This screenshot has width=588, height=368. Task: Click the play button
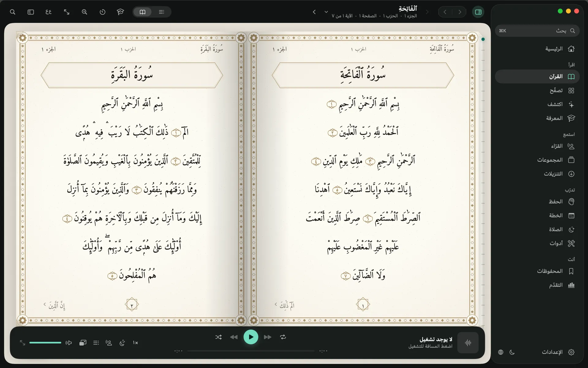[x=251, y=337]
